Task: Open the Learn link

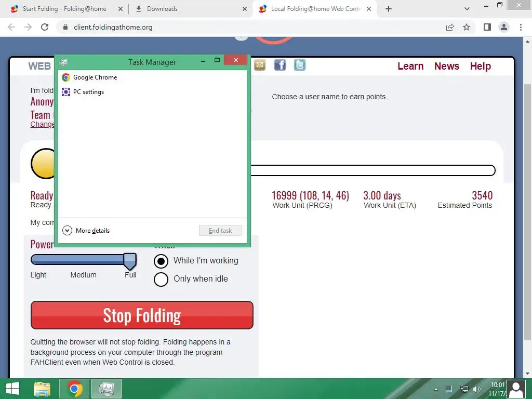Action: 410,66
